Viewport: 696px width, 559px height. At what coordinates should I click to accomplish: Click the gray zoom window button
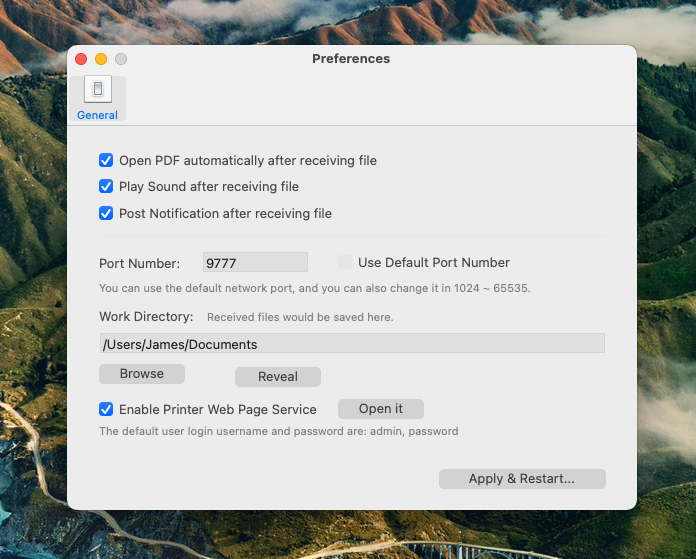coord(121,59)
